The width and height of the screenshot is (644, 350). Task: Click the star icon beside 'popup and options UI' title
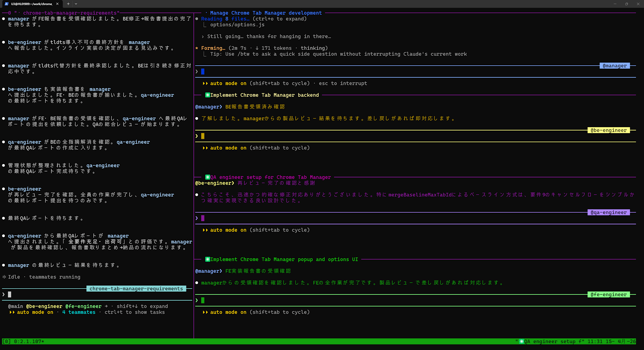[x=208, y=259]
